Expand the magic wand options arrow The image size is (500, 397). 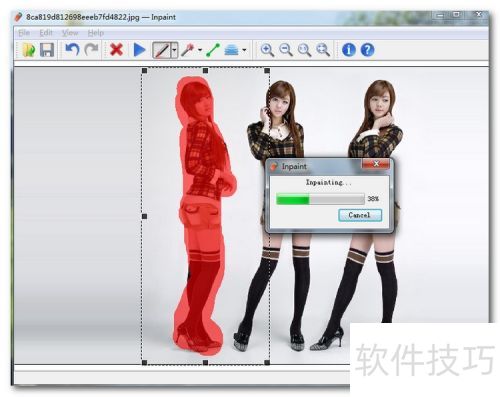200,50
